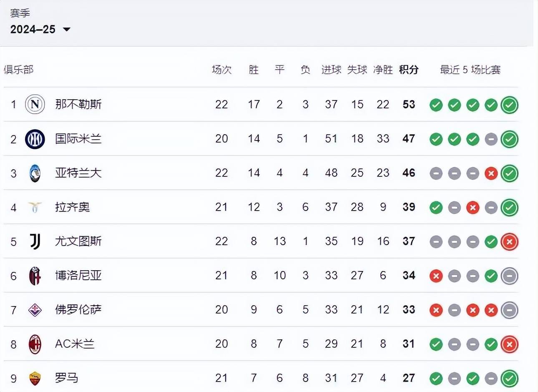
Task: Open the 2024–25 season dropdown
Action: coord(40,29)
